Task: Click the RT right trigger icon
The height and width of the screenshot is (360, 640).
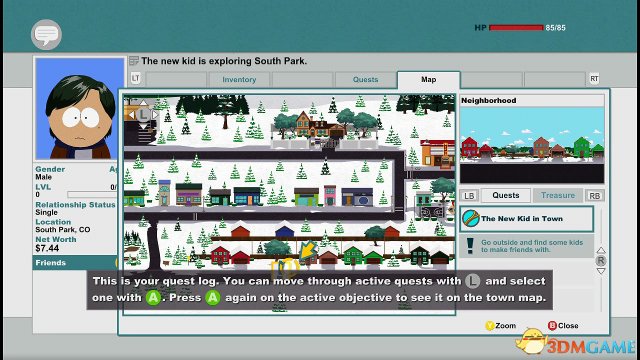Action: pos(594,79)
